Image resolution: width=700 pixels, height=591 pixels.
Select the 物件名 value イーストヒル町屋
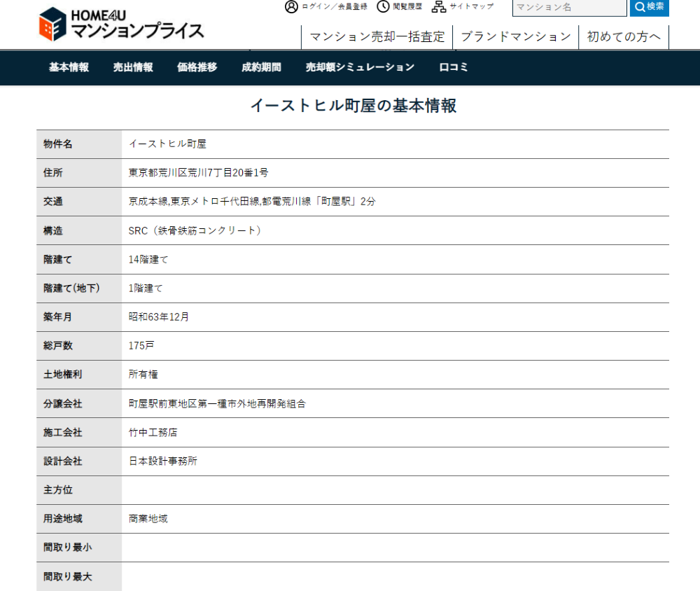click(x=167, y=144)
